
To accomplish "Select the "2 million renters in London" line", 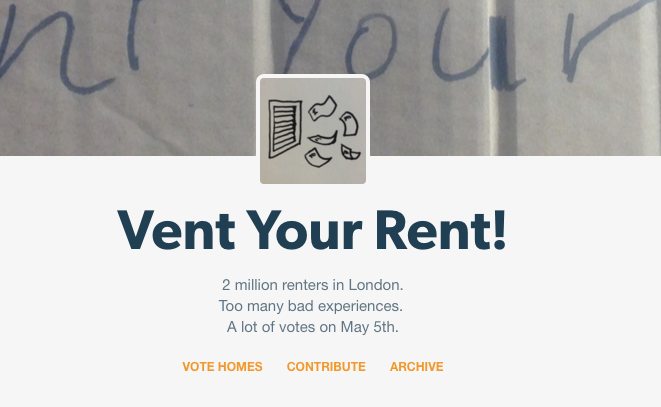I will coord(312,285).
